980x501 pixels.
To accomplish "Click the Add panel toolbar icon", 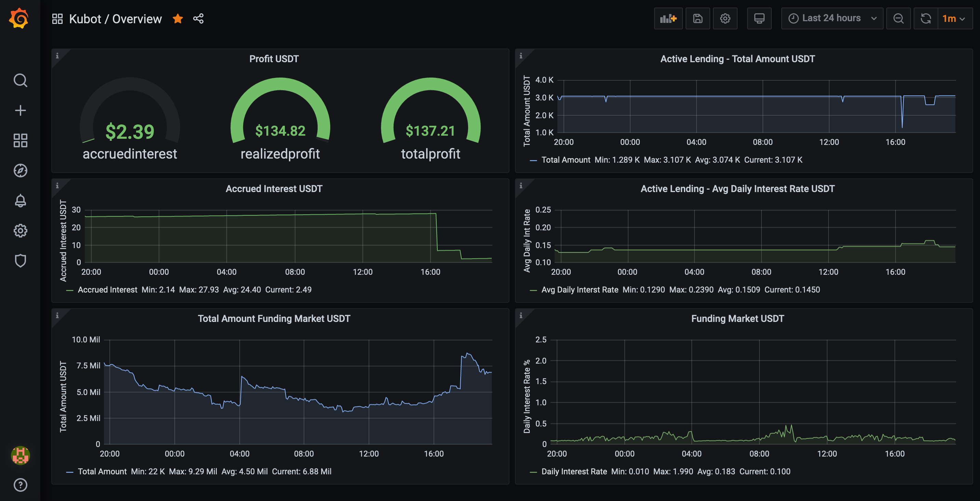I will [x=668, y=18].
